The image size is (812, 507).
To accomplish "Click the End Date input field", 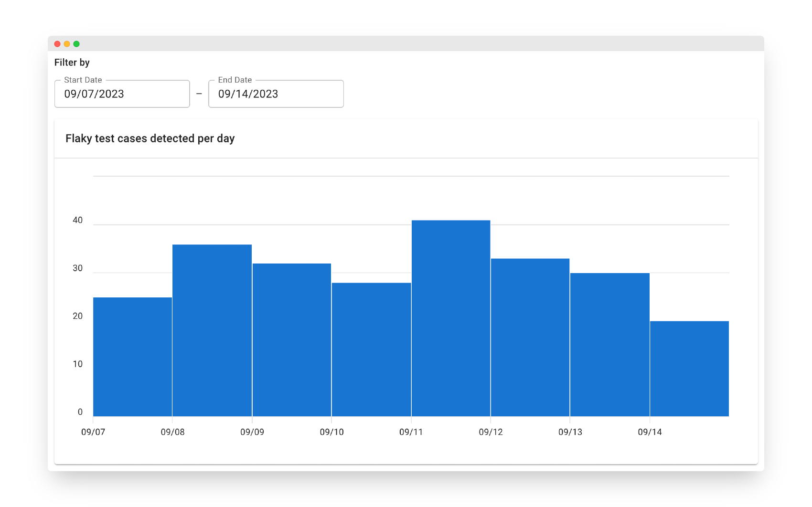I will click(276, 94).
